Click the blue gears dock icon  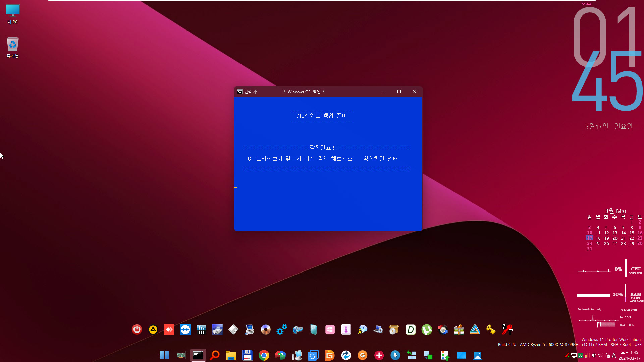tap(282, 329)
